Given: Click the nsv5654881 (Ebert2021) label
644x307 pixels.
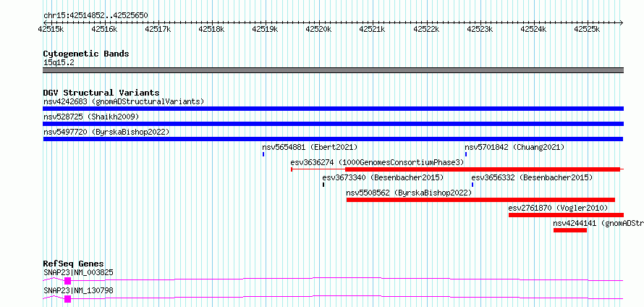Looking at the screenshot, I should pyautogui.click(x=310, y=147).
